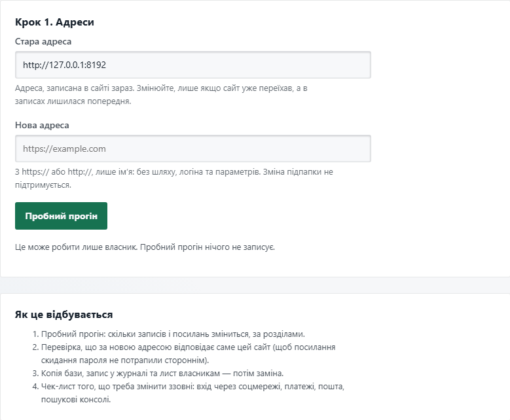
Task: Focus the 'Нова адреса' input field
Action: click(193, 149)
